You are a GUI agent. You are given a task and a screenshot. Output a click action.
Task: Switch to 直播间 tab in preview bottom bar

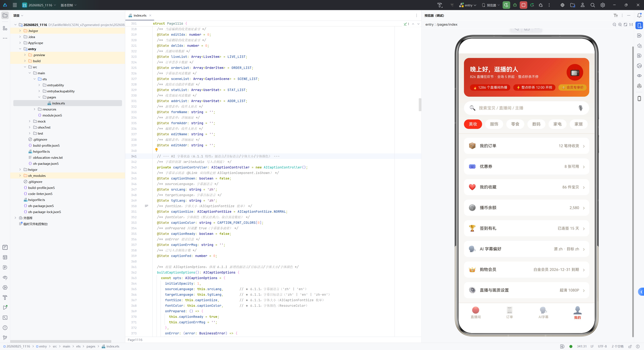pos(475,313)
